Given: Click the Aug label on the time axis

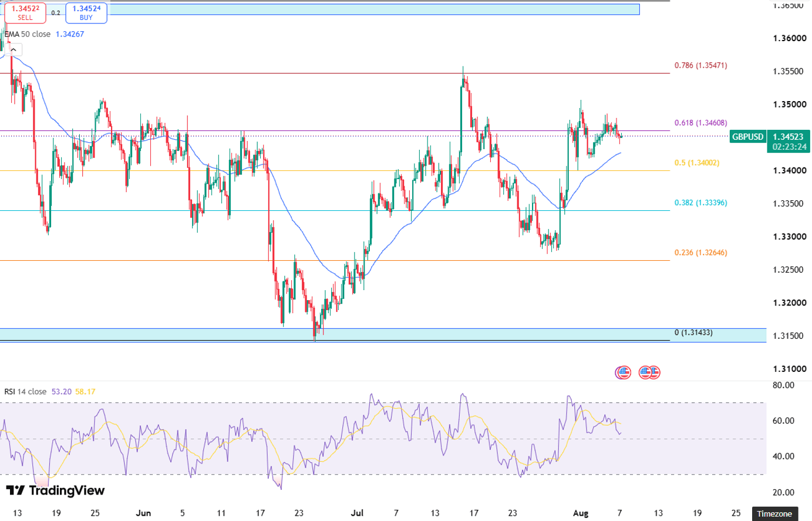Looking at the screenshot, I should click(581, 513).
